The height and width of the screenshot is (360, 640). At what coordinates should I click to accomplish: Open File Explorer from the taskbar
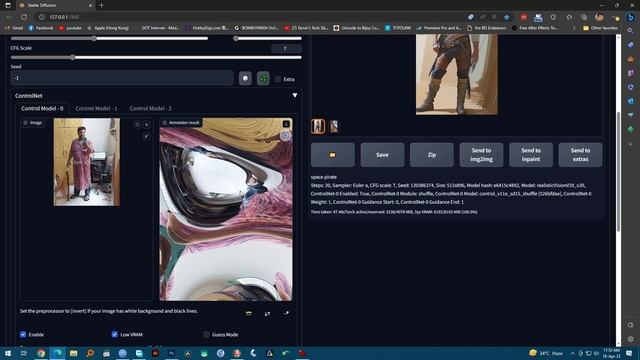pyautogui.click(x=73, y=353)
